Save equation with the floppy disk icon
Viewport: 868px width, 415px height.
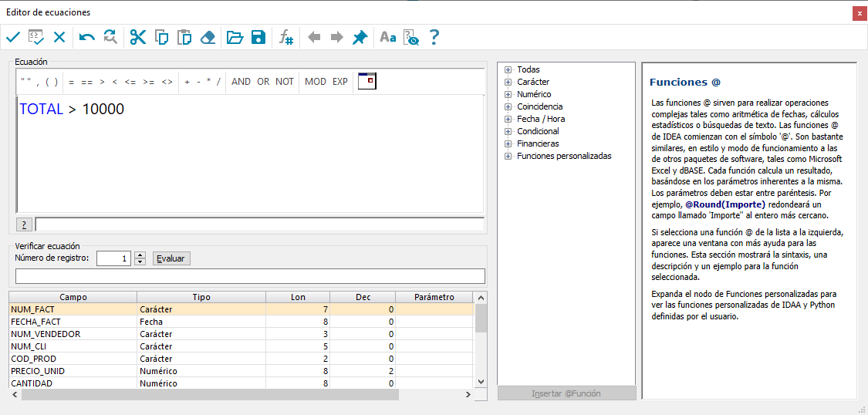(258, 37)
